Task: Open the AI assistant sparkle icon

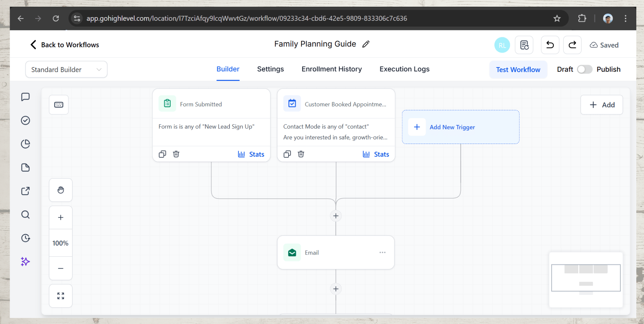Action: [x=25, y=262]
